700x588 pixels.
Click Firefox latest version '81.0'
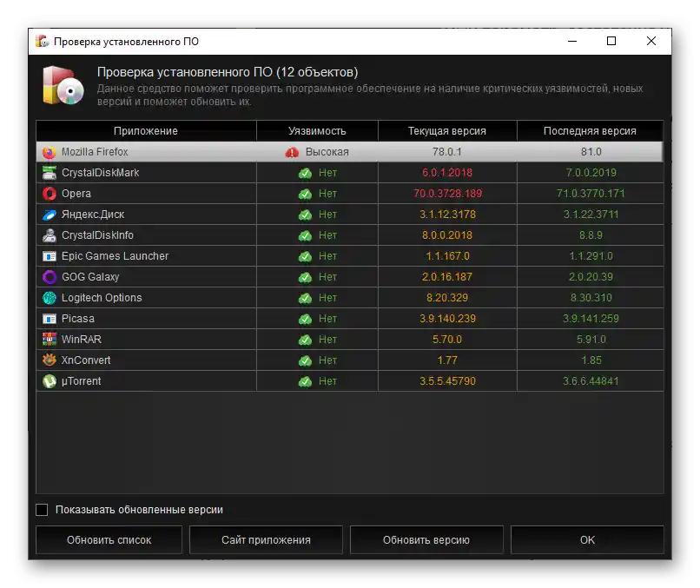[x=591, y=152]
